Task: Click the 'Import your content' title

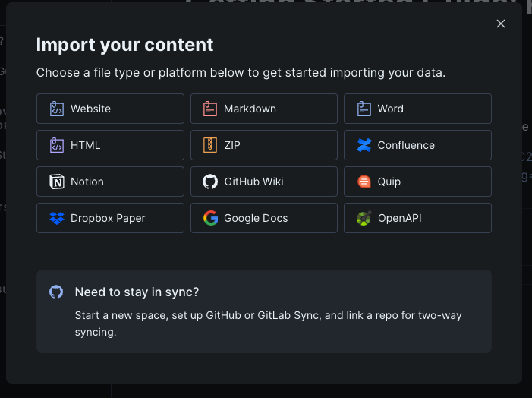Action: click(124, 45)
